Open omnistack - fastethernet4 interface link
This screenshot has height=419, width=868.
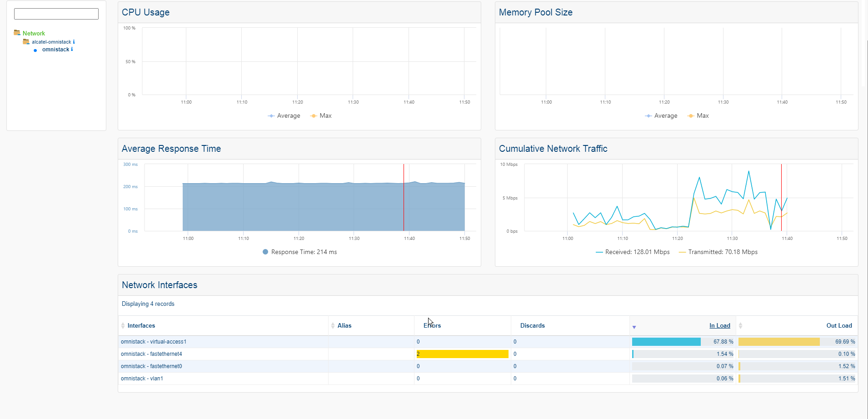151,354
